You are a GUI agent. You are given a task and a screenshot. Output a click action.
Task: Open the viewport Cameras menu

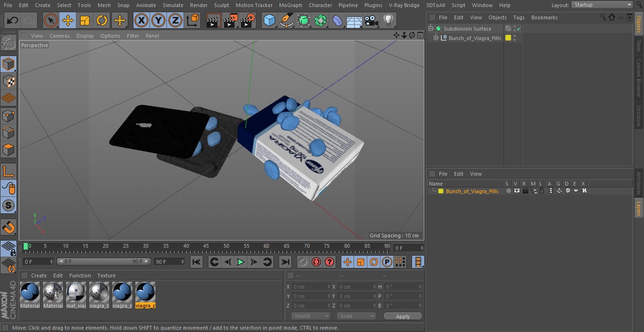(x=59, y=36)
